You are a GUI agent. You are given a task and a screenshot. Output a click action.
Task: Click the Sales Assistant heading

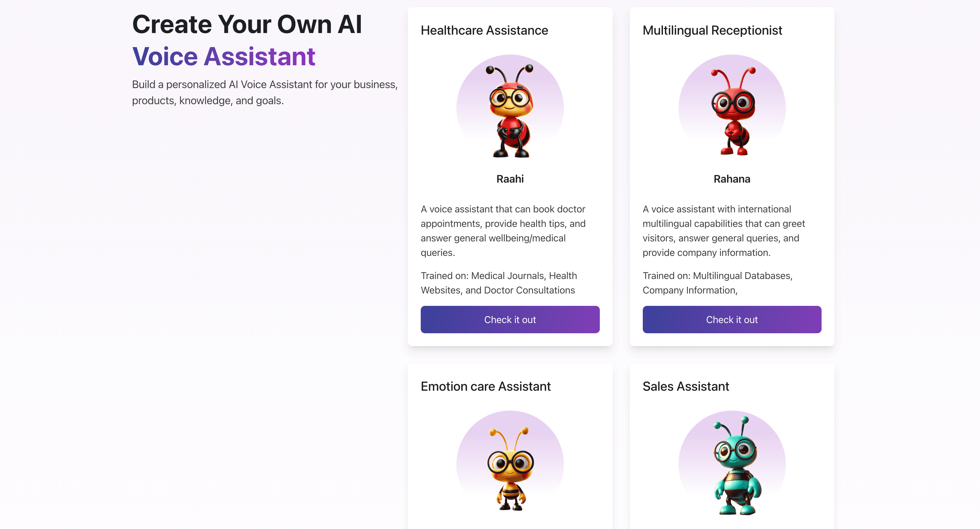[685, 386]
